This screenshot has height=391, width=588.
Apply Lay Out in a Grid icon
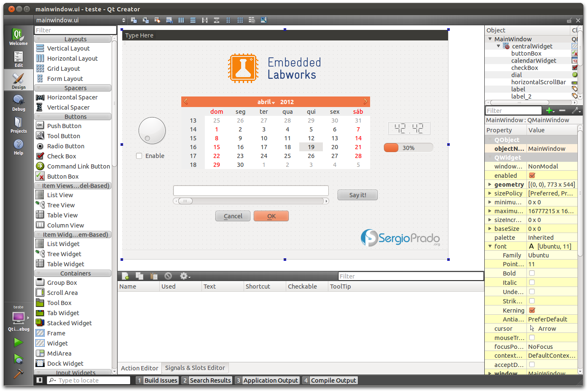[240, 20]
